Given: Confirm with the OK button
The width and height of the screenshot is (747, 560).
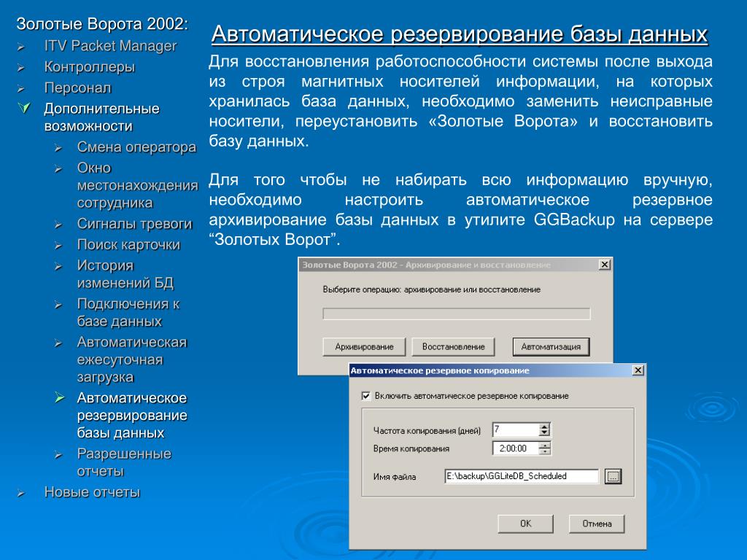Looking at the screenshot, I should [525, 524].
